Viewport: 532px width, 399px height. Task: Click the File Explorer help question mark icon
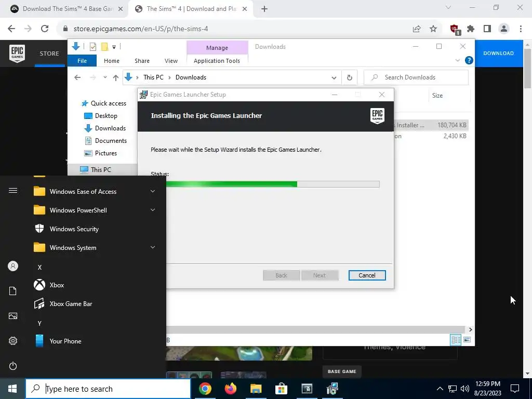[469, 60]
